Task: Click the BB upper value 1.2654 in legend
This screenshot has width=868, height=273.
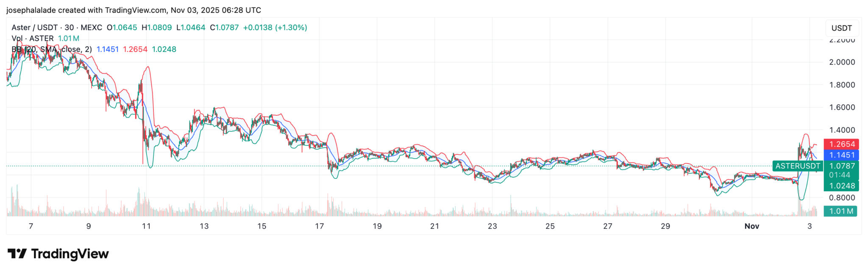Action: click(x=135, y=49)
